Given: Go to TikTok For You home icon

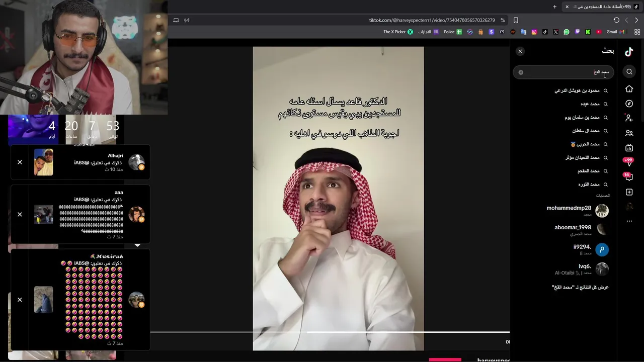Looking at the screenshot, I should 629,89.
